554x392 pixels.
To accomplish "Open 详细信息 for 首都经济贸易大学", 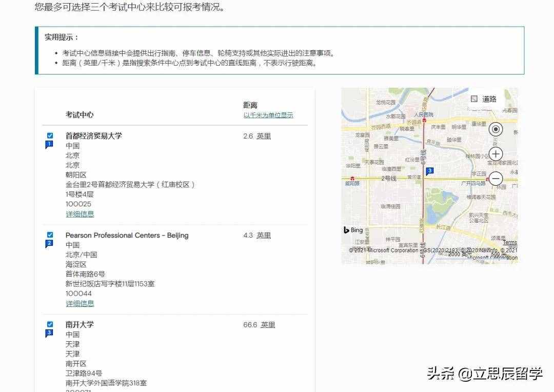I will 80,214.
